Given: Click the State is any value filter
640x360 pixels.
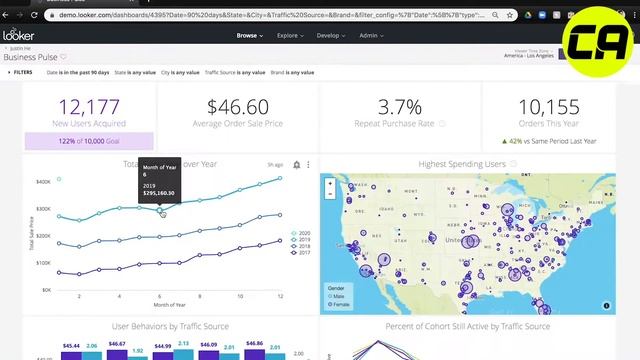Looking at the screenshot, I should point(135,73).
